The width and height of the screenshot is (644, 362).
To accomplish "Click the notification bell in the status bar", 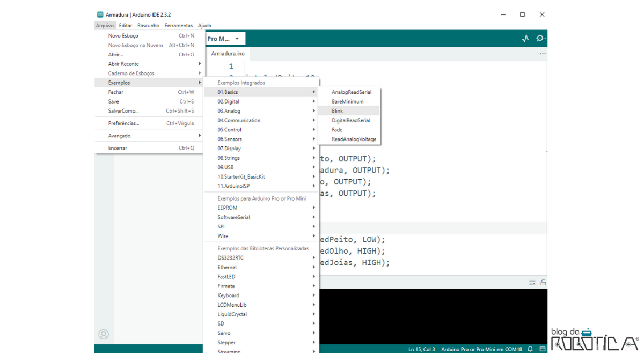I will (x=530, y=349).
